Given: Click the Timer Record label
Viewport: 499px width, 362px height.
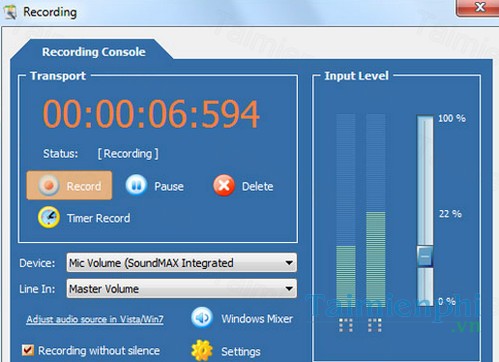Looking at the screenshot, I should point(99,218).
